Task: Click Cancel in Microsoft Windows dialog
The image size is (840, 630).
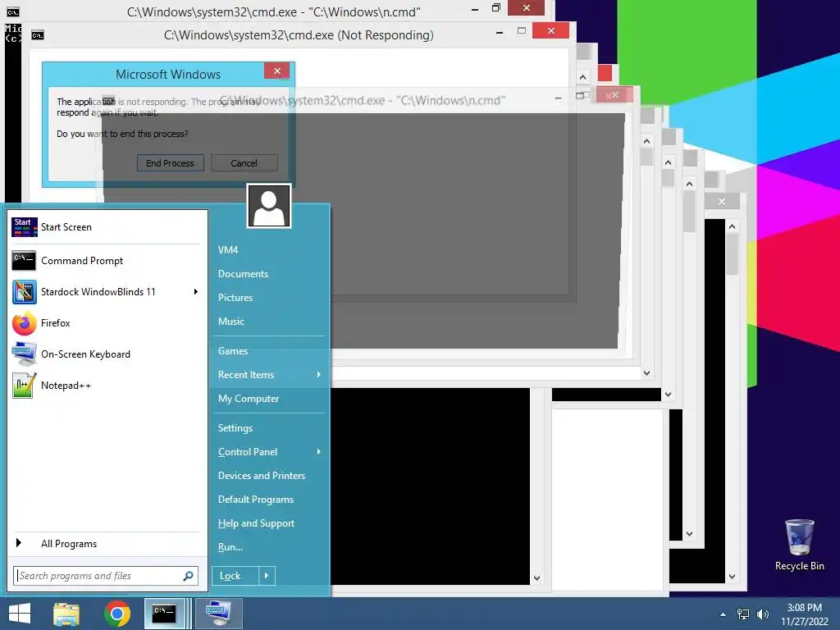Action: pyautogui.click(x=244, y=163)
